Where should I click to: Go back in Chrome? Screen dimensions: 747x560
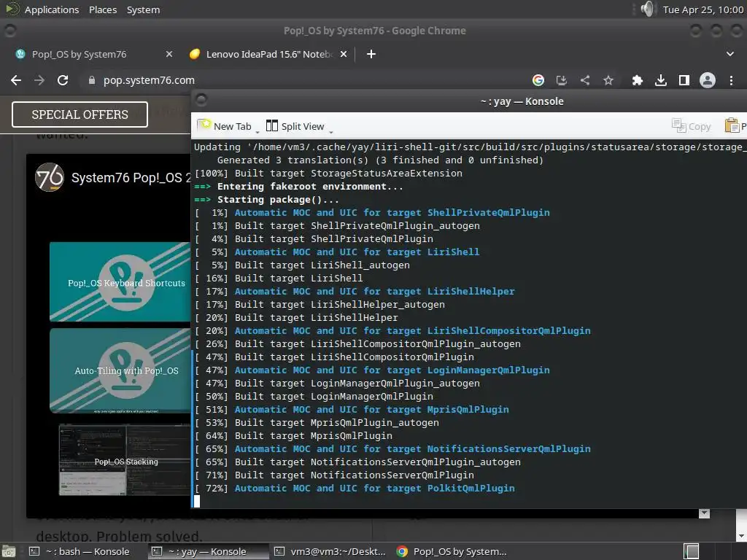[16, 80]
